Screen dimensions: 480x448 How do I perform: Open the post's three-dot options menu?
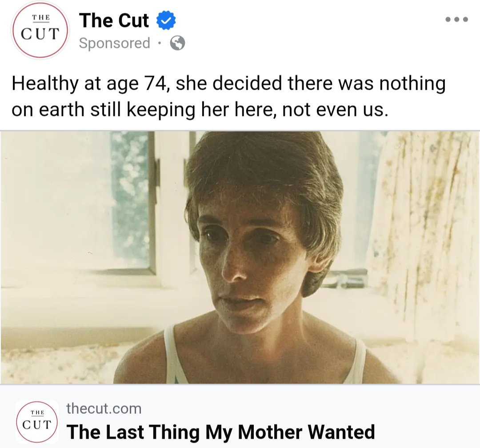click(x=456, y=20)
